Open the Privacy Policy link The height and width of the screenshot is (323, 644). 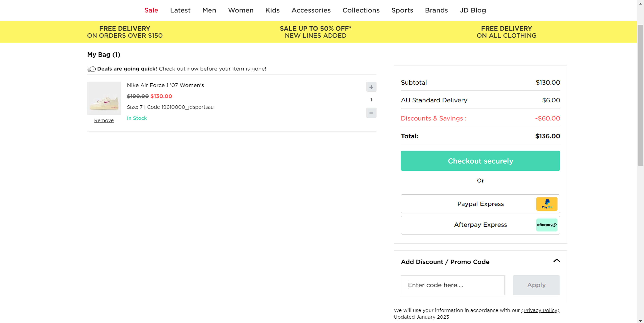point(540,310)
